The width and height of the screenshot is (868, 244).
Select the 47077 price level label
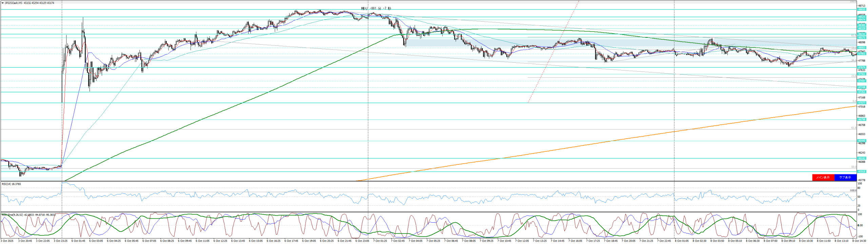(x=862, y=103)
